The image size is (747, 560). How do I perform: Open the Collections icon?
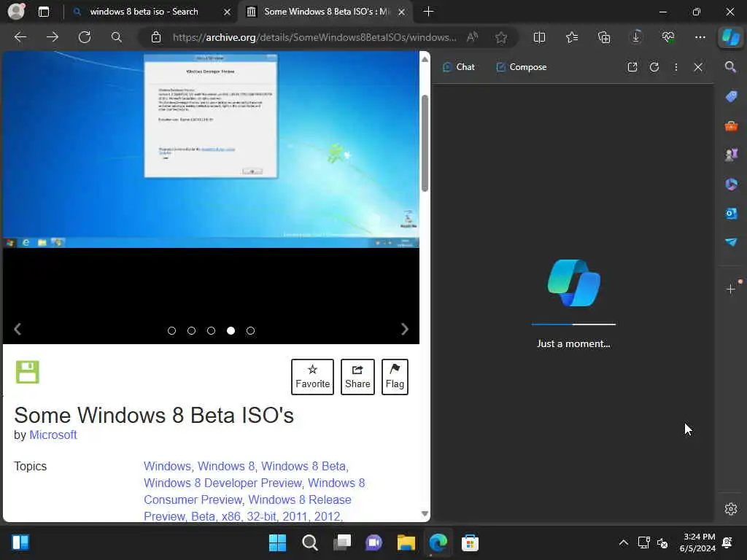pyautogui.click(x=603, y=37)
